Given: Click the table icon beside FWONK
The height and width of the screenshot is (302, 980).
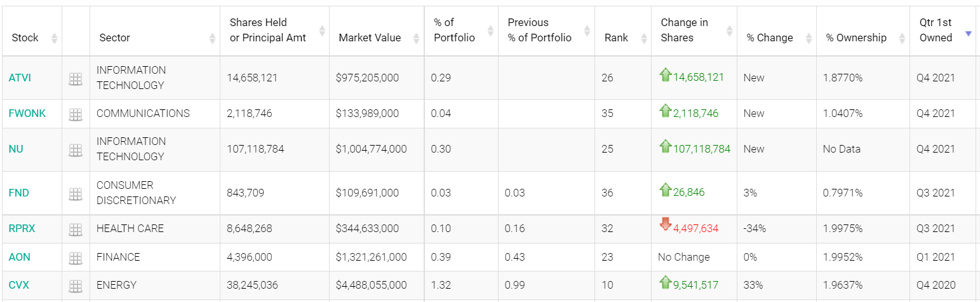Looking at the screenshot, I should 76,114.
